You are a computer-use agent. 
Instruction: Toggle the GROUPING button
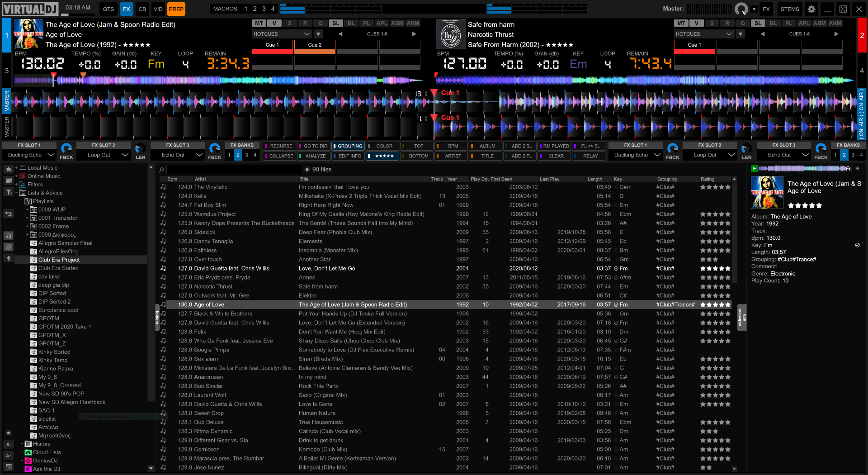click(x=348, y=146)
